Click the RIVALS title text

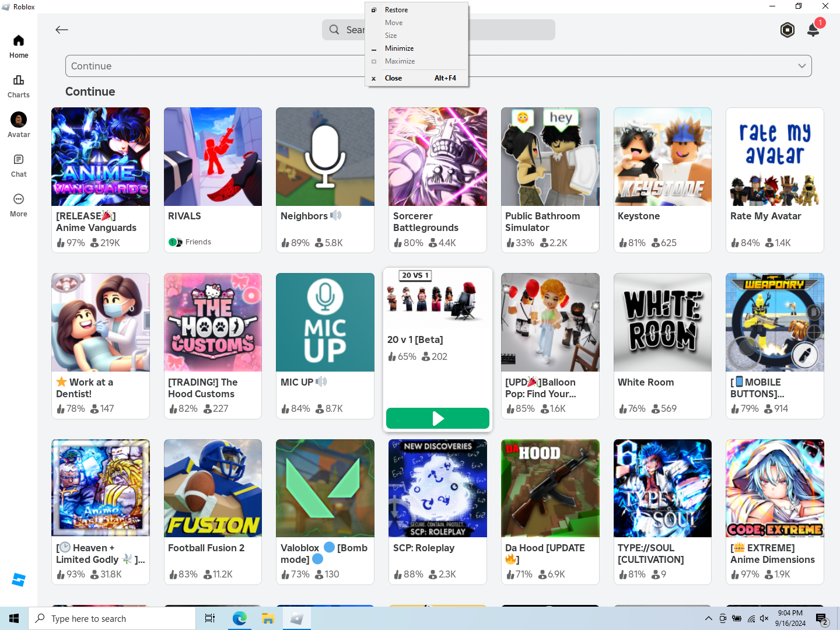pos(184,216)
